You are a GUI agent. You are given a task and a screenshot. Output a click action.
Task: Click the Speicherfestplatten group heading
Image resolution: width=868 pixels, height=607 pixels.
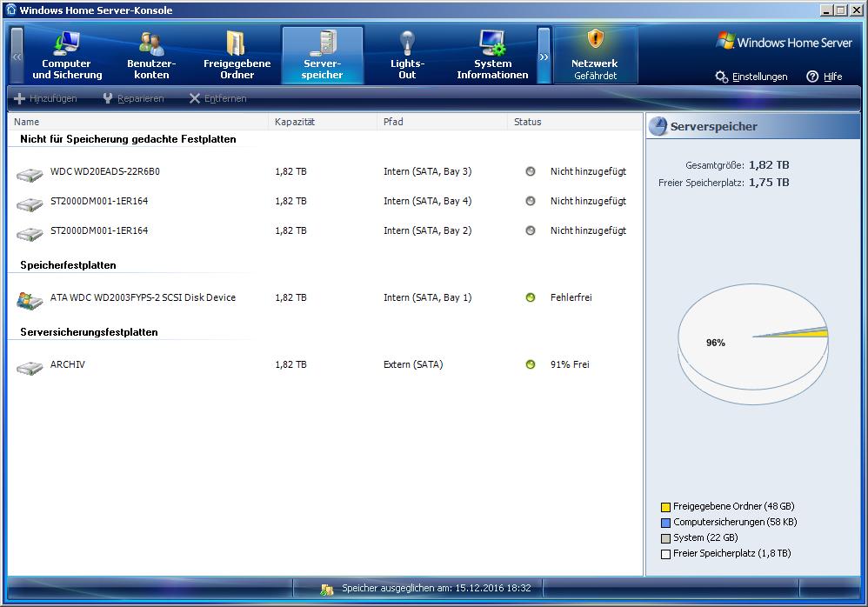pos(68,265)
